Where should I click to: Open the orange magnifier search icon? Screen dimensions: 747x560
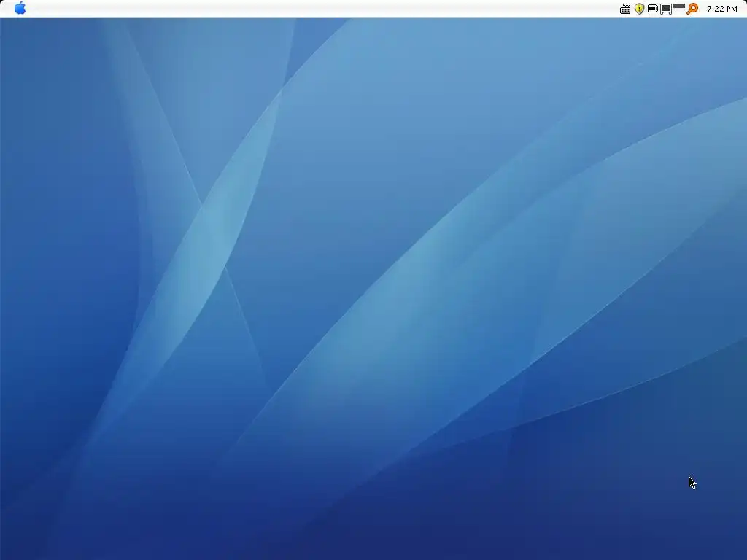coord(692,9)
